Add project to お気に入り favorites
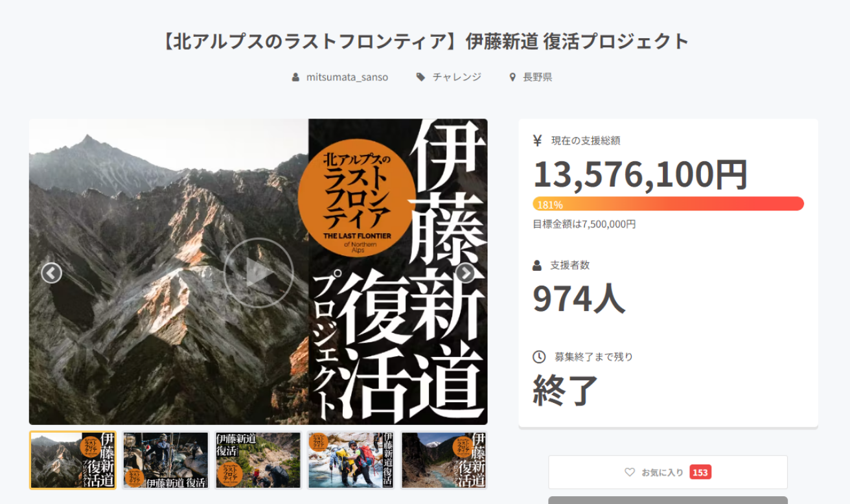850x504 pixels. (668, 472)
